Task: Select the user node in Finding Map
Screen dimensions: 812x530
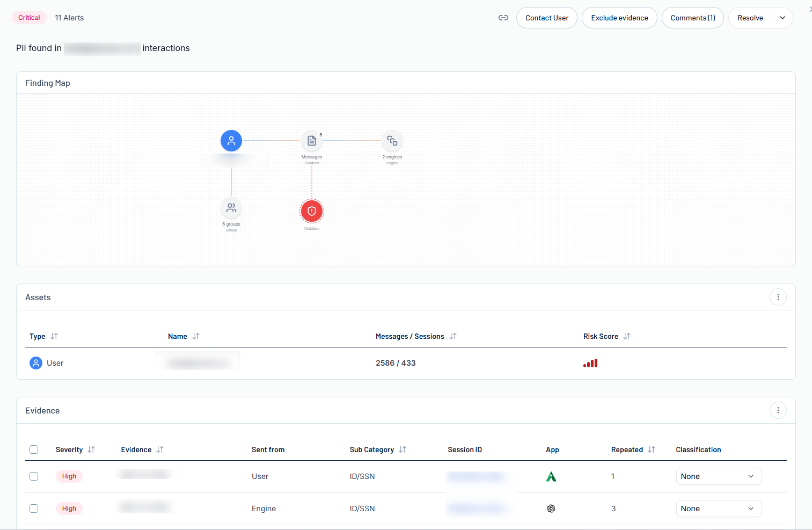Action: (231, 141)
